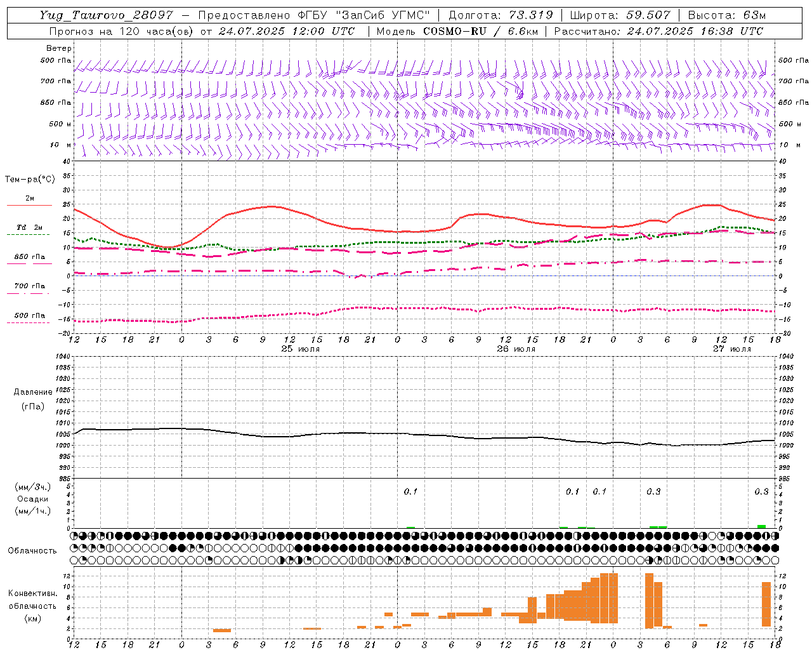Click the 10 м wind level label on right
The height and width of the screenshot is (650, 812).
coord(789,145)
